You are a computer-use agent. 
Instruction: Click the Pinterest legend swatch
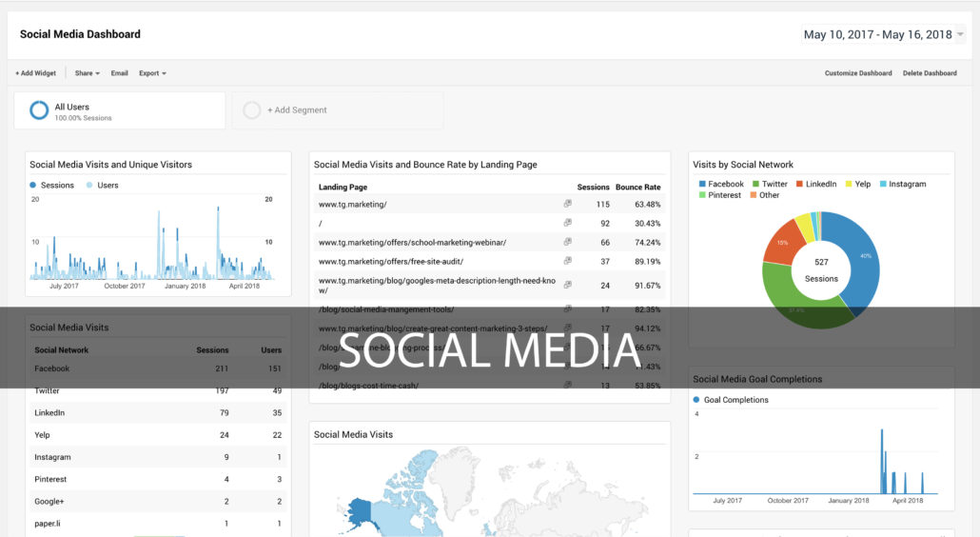tap(702, 195)
